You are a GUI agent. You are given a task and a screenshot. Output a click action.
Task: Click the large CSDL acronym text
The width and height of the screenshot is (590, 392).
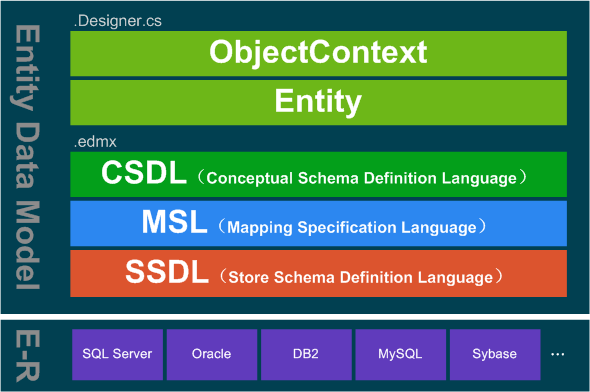pos(144,172)
